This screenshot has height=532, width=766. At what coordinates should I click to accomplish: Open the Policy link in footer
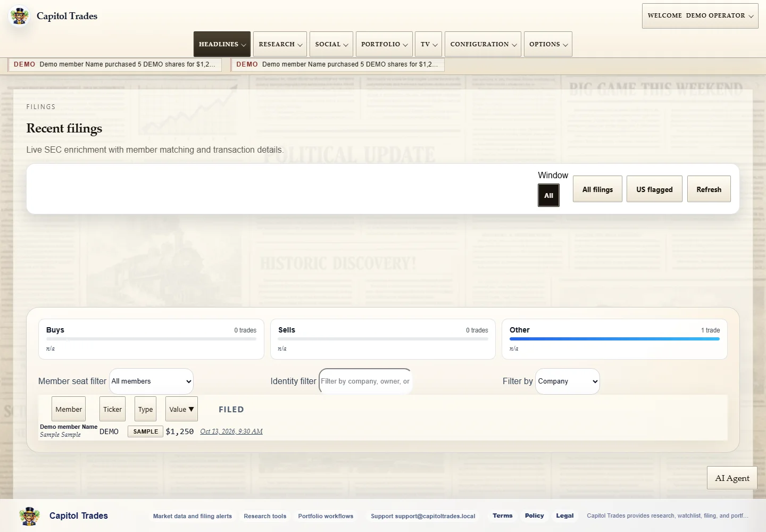(535, 516)
